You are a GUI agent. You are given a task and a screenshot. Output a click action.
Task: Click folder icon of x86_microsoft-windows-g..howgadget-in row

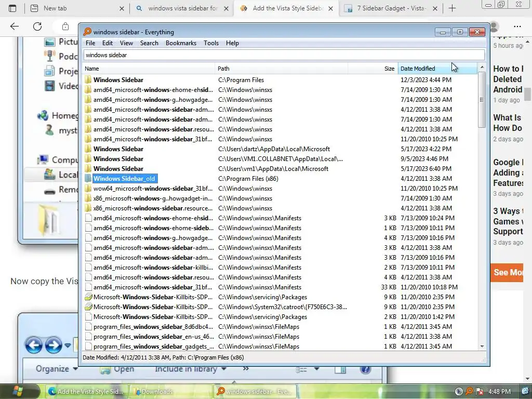(88, 198)
